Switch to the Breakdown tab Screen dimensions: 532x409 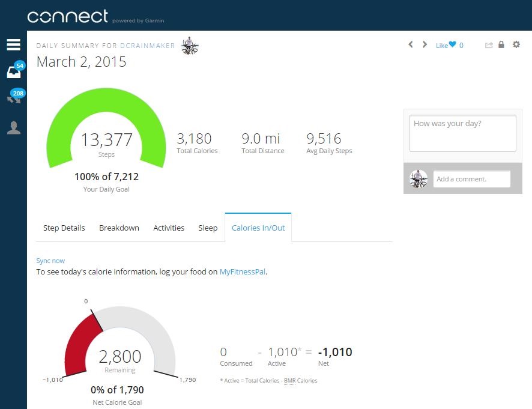click(119, 228)
